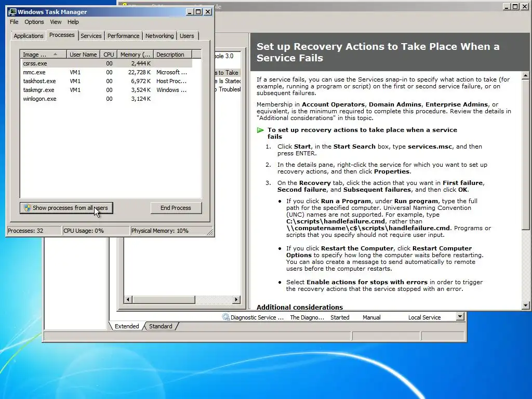
Task: Switch to the Users tab
Action: pos(187,36)
